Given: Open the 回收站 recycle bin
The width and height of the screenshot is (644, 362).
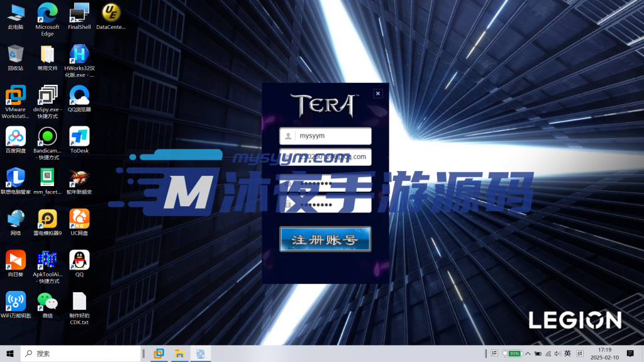Looking at the screenshot, I should [x=16, y=54].
